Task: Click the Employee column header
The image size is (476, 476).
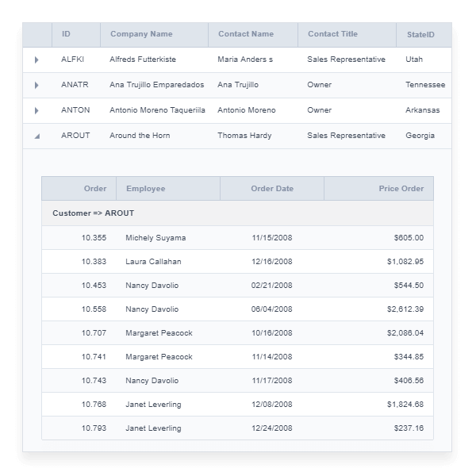Action: pos(168,189)
